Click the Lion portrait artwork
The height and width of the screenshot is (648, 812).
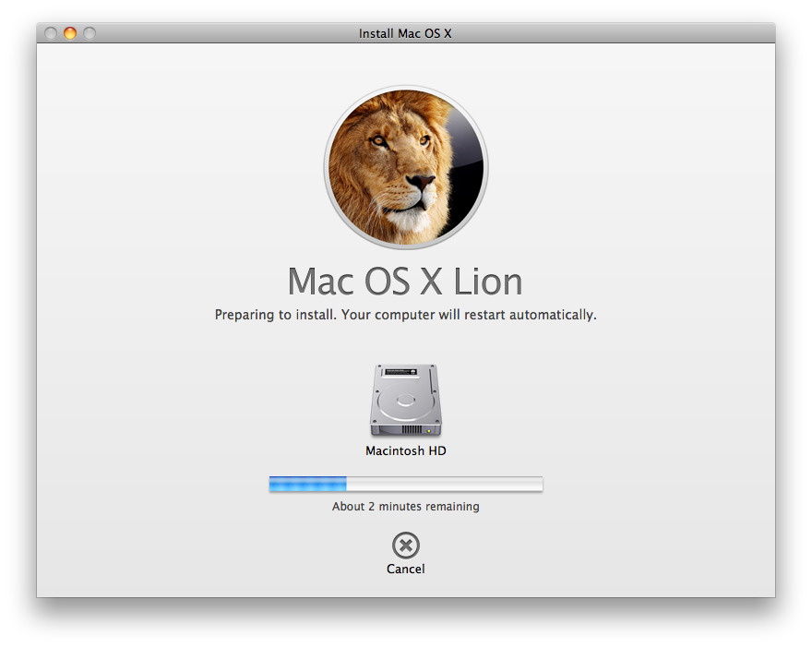click(406, 167)
